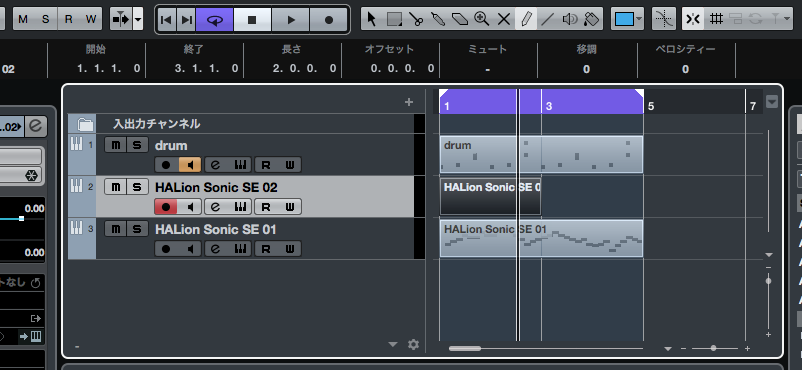This screenshot has height=370, width=802.
Task: Toggle the Snap on/off button
Action: (693, 19)
